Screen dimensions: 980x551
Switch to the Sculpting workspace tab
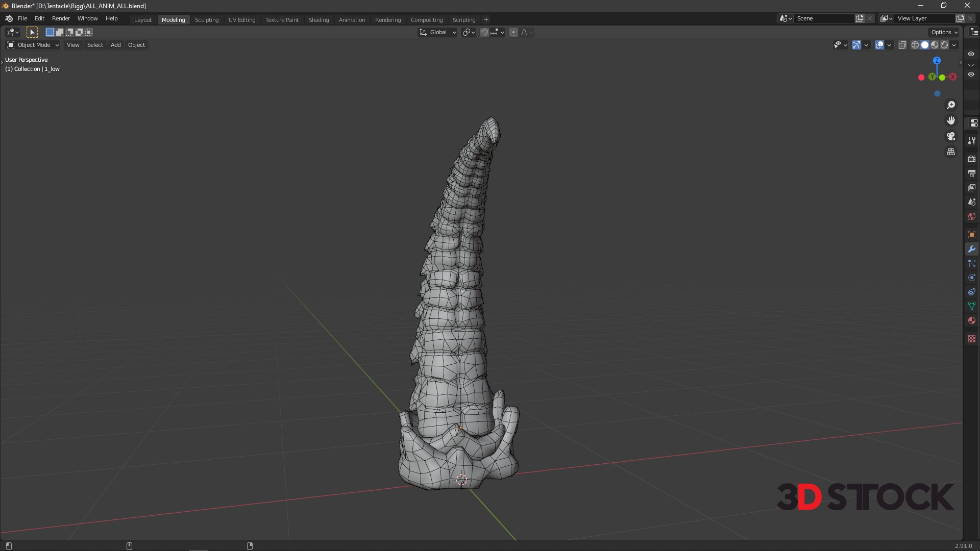point(207,20)
